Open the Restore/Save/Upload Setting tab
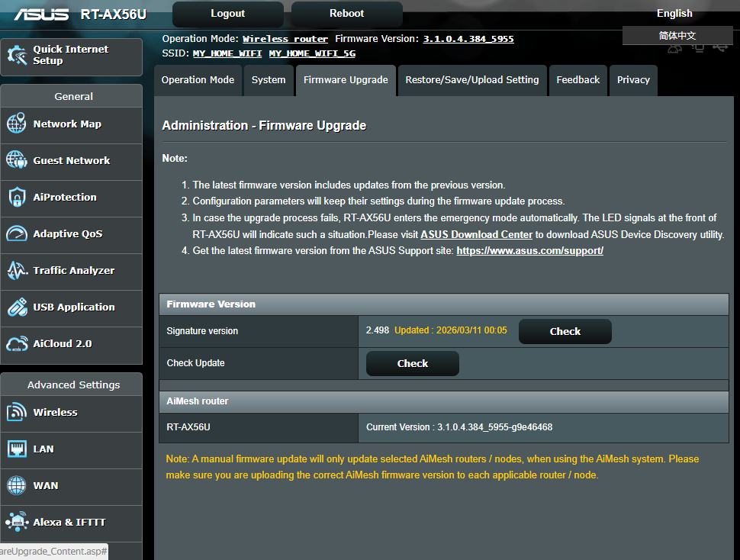Image resolution: width=740 pixels, height=560 pixels. tap(471, 80)
